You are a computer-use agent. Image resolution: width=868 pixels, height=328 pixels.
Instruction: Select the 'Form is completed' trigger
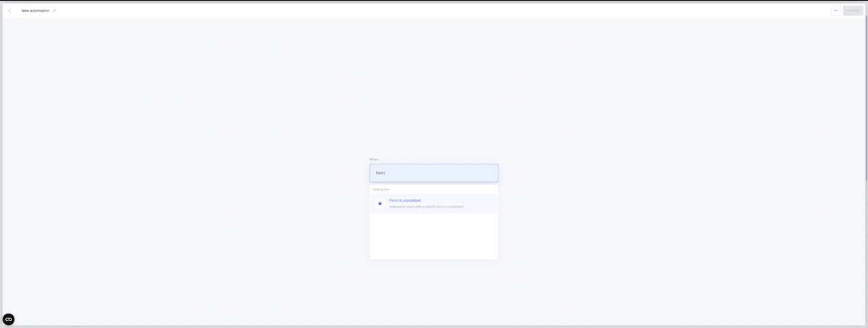405,200
